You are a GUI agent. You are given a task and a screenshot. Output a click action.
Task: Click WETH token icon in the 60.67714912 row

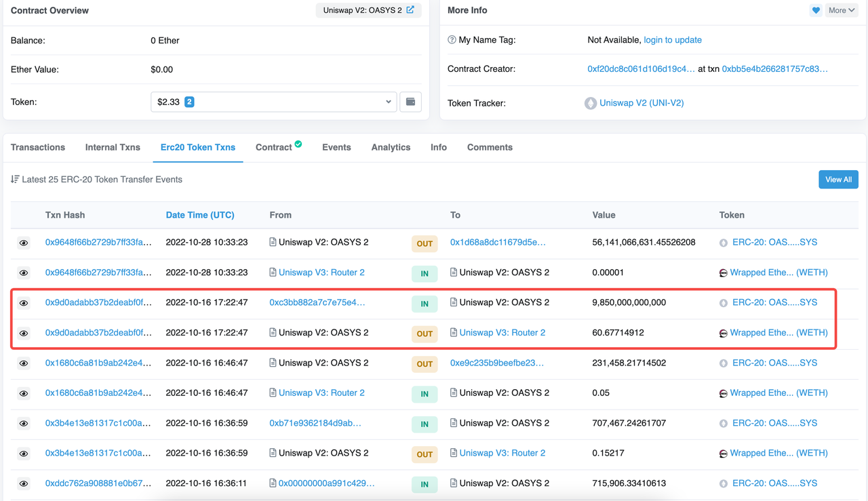click(724, 334)
